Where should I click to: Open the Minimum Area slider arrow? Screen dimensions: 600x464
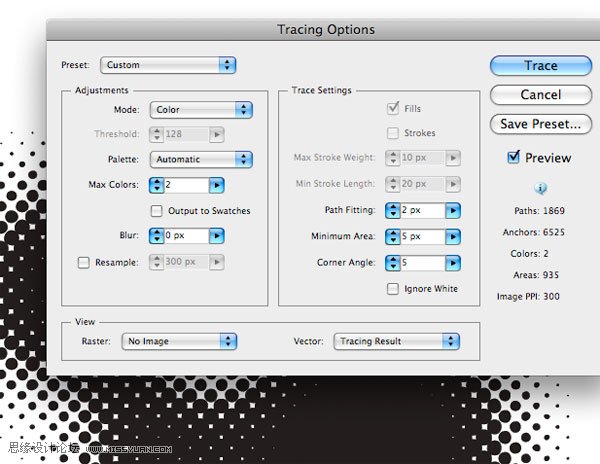point(453,237)
